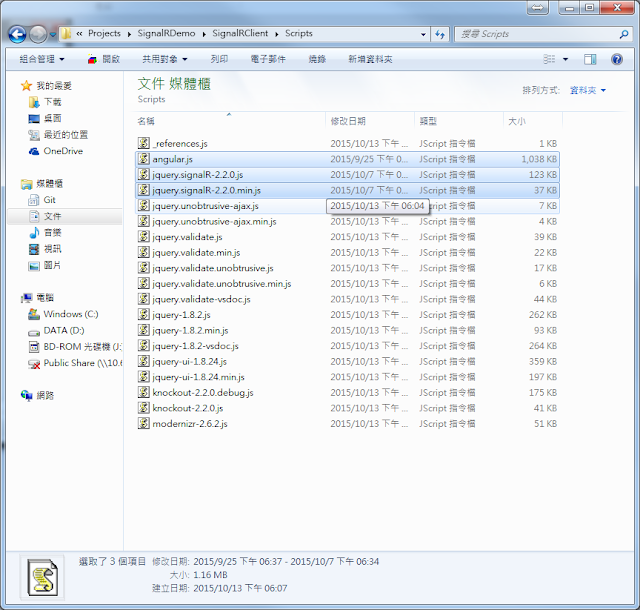Viewport: 640px width, 610px height.
Task: Select the jquery-1.8.2.js file icon
Action: [x=143, y=314]
